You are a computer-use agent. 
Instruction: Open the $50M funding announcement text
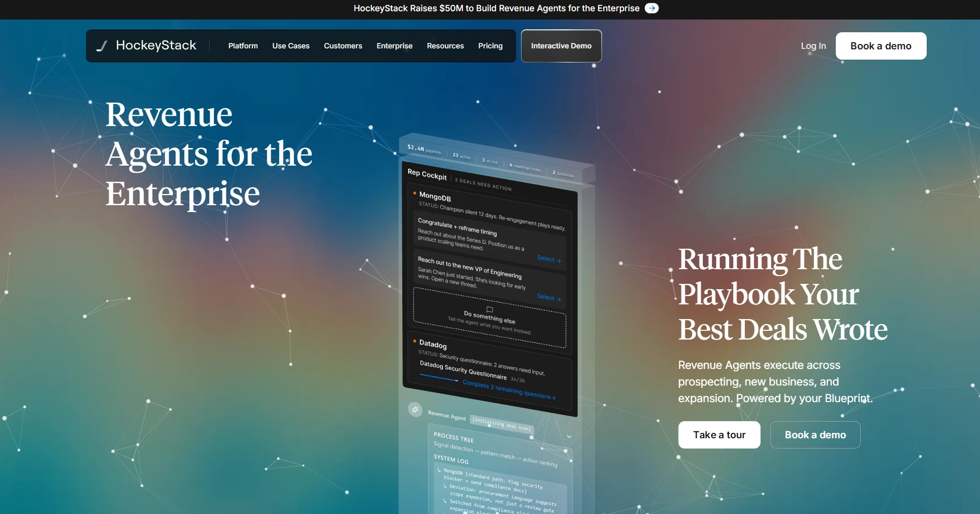pos(497,8)
